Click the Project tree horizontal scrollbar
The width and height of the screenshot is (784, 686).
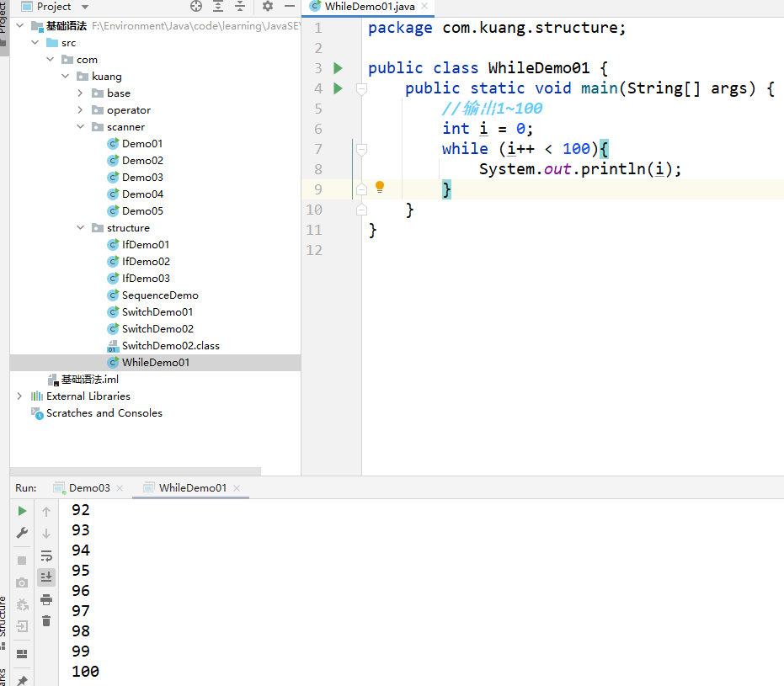pos(135,471)
